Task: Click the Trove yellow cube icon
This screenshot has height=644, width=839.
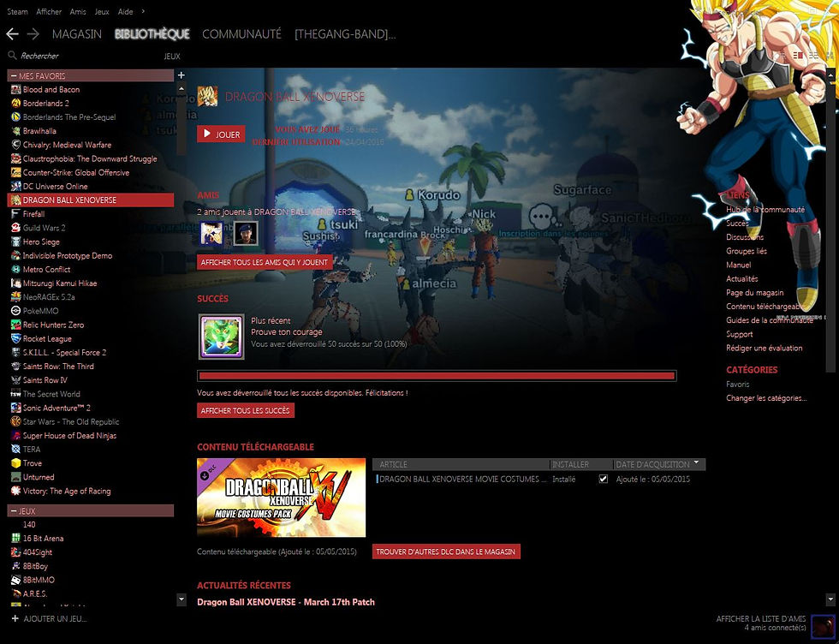Action: coord(16,463)
